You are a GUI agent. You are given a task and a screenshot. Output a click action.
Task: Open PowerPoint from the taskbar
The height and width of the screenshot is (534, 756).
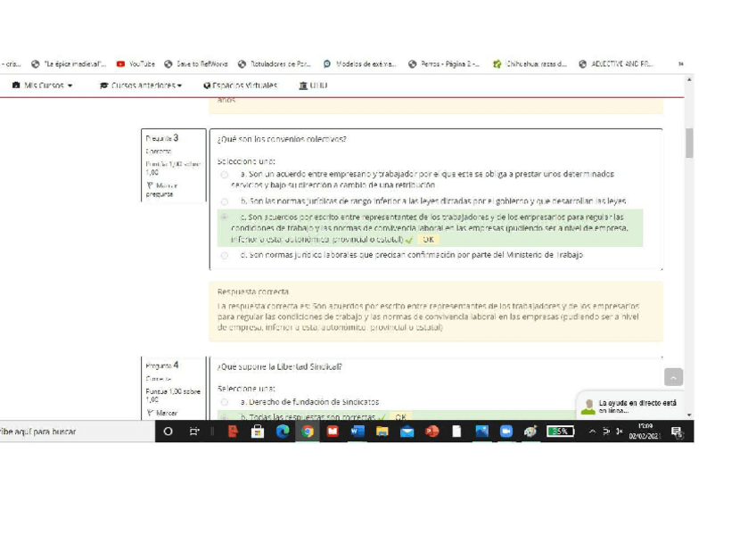432,431
